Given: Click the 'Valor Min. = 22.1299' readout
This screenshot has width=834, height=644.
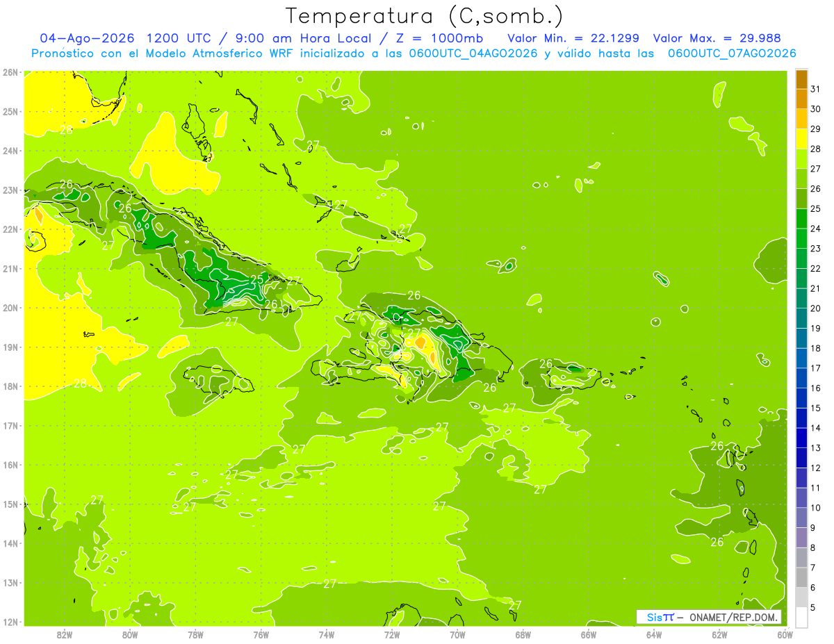Looking at the screenshot, I should click(x=573, y=38).
